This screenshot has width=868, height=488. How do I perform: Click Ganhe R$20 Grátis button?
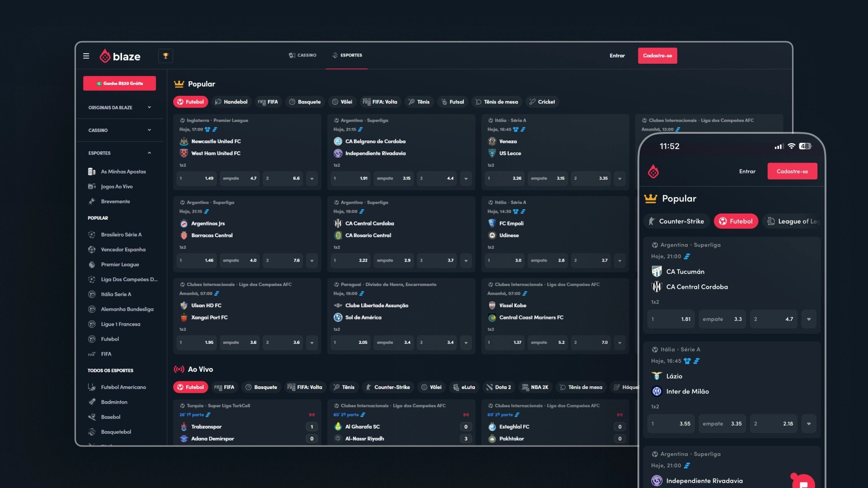click(x=119, y=83)
